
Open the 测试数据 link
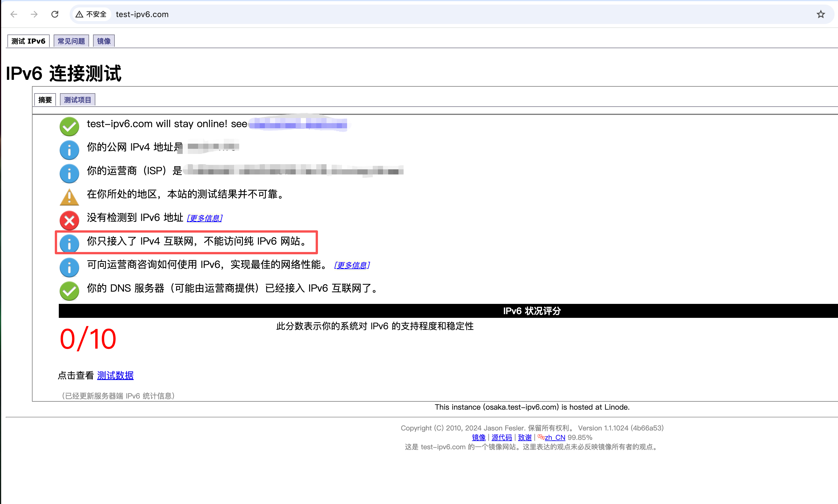(115, 376)
